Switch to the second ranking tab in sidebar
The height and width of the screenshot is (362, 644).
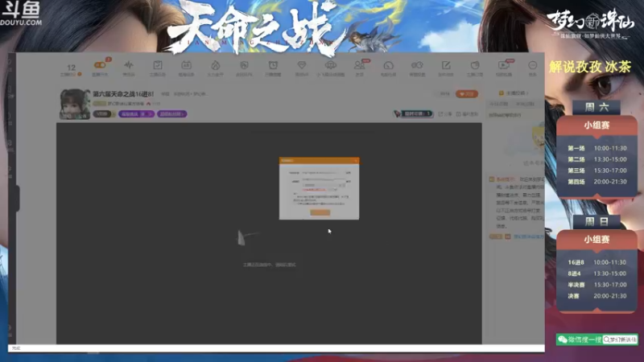click(x=525, y=105)
